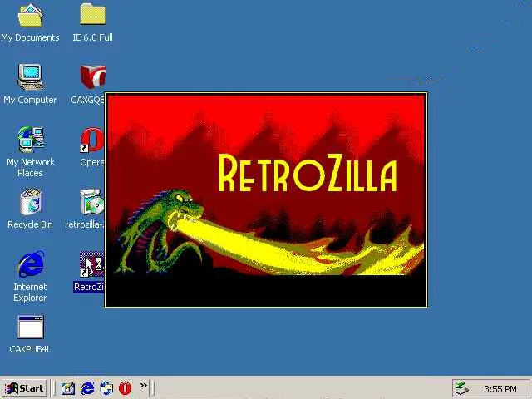Click Show Desktop in Quick Launch
Screen dimensions: 532x399
[x=67, y=388]
